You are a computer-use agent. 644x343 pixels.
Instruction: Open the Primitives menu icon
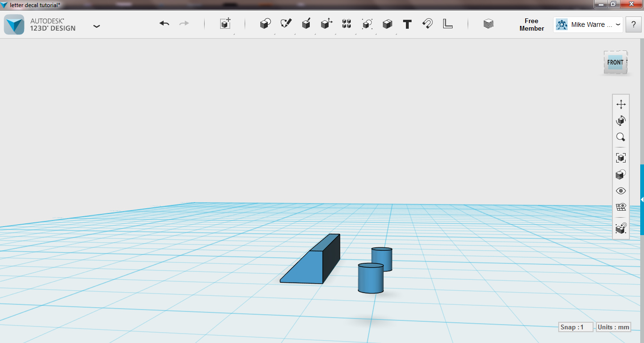pyautogui.click(x=265, y=24)
